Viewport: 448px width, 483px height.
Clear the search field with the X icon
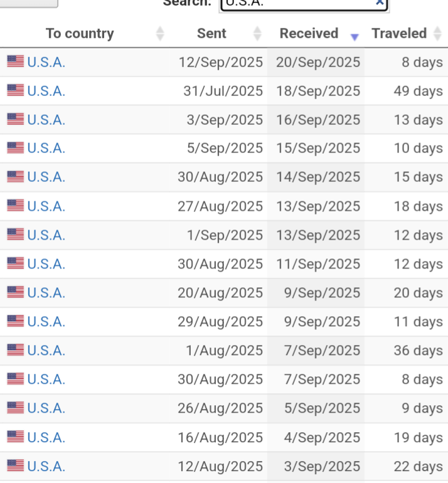pos(379,3)
